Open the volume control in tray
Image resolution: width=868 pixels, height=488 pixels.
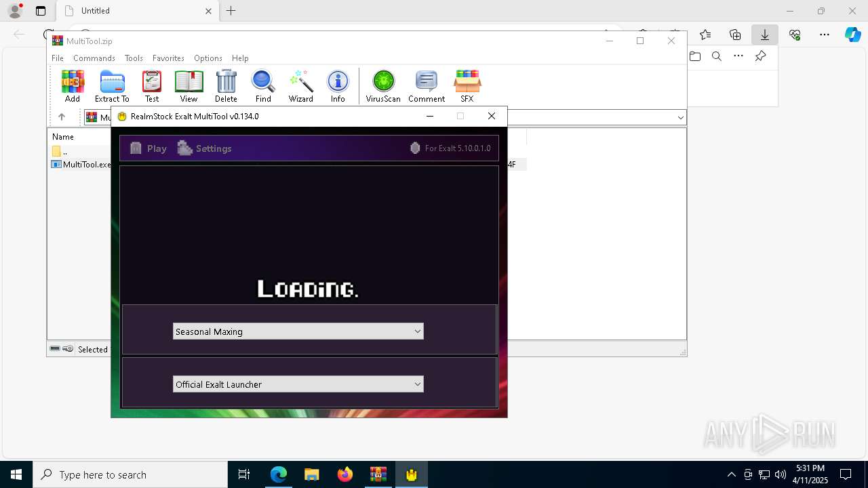(x=781, y=474)
